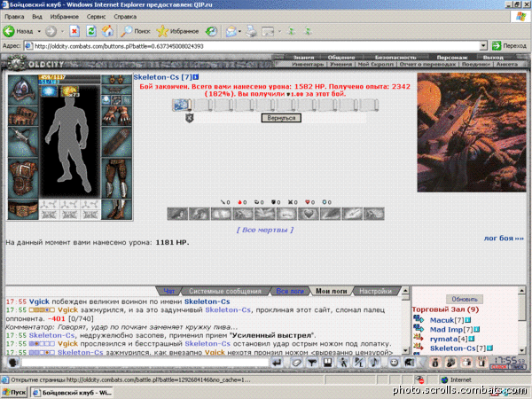
Task: Click the helmet equipment slot
Action: 23,90
